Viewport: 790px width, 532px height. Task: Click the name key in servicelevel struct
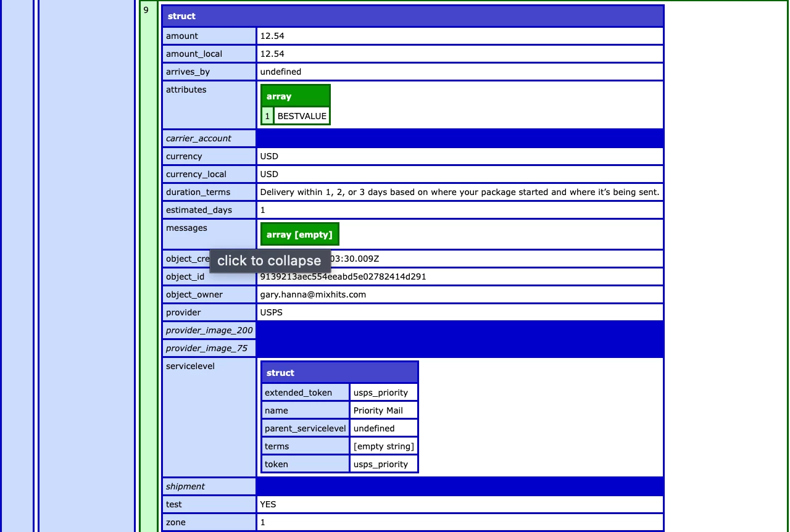click(x=306, y=410)
